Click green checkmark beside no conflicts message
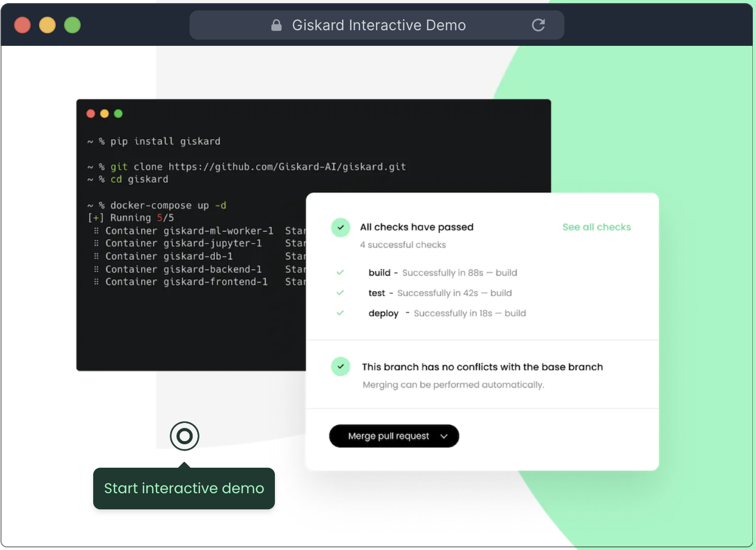Screen dimensions: 756x550 pyautogui.click(x=341, y=367)
